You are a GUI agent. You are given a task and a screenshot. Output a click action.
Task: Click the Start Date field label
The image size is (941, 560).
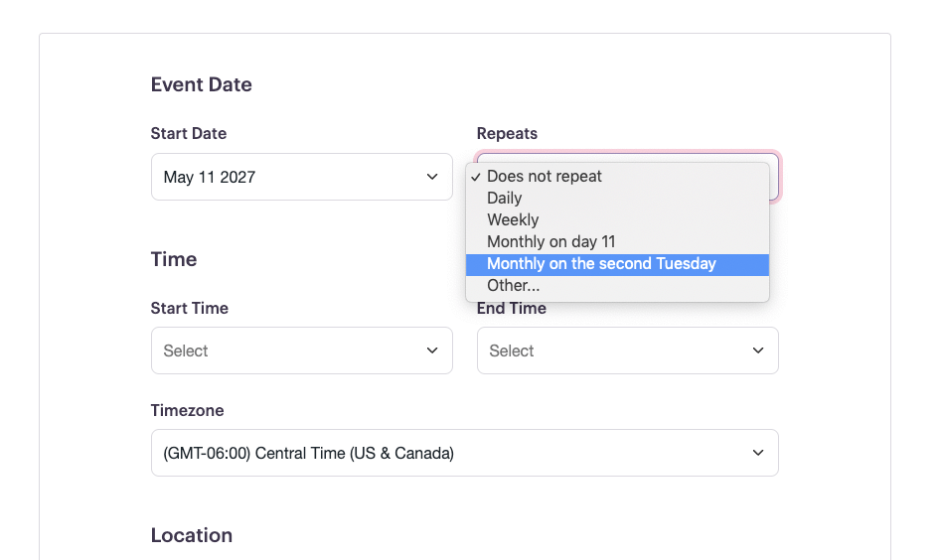coord(189,133)
